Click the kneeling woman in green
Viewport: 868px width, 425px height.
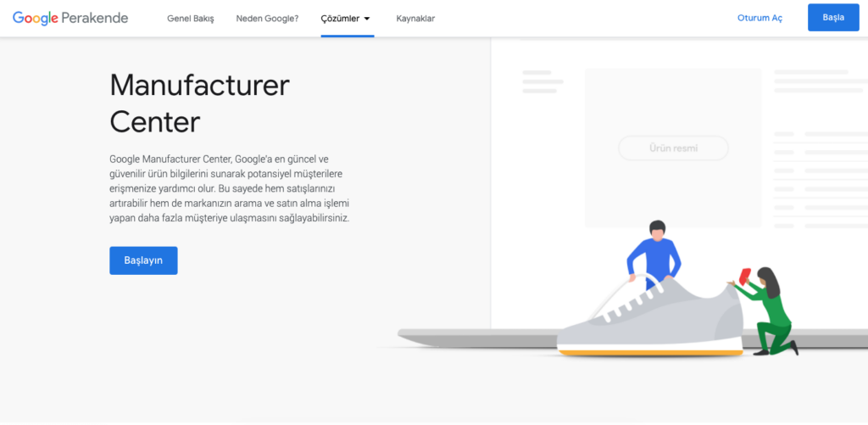click(x=768, y=310)
